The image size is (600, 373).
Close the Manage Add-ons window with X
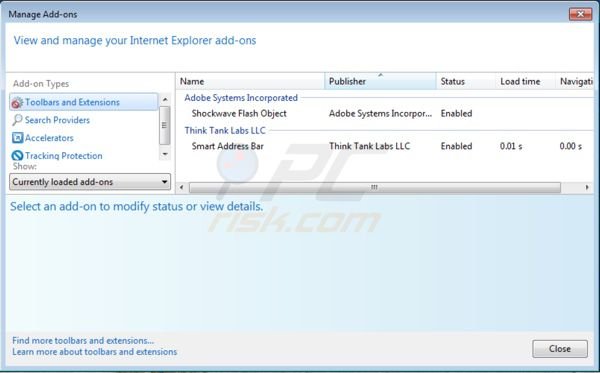[580, 14]
